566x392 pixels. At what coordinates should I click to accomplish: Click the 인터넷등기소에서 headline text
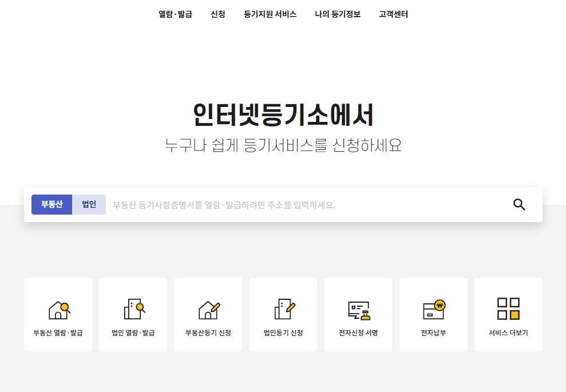(x=283, y=115)
